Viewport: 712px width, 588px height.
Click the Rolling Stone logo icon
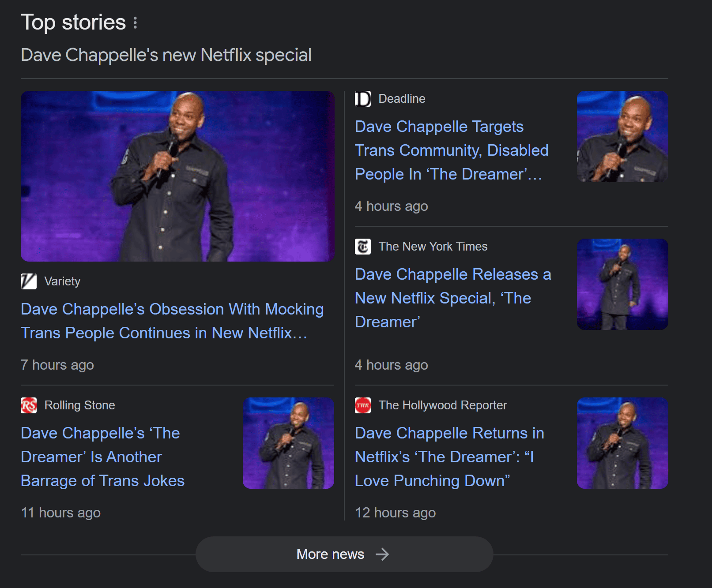click(29, 405)
